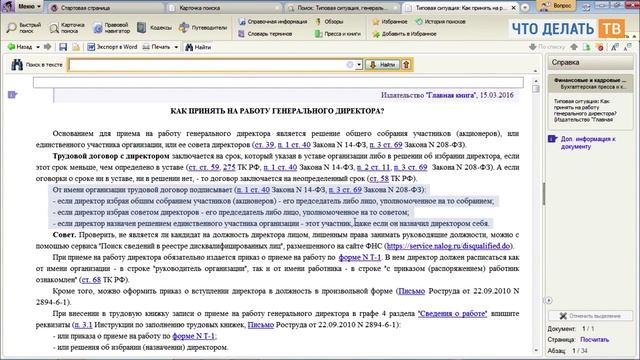The height and width of the screenshot is (360, 640).
Task: Open the ст. 59 link
Action: point(204,167)
